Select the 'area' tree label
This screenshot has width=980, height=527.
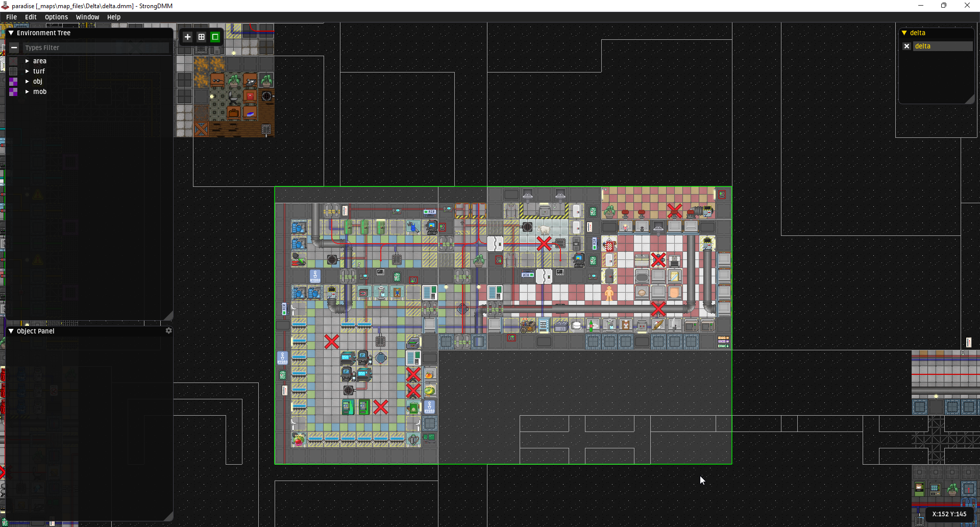(x=40, y=61)
